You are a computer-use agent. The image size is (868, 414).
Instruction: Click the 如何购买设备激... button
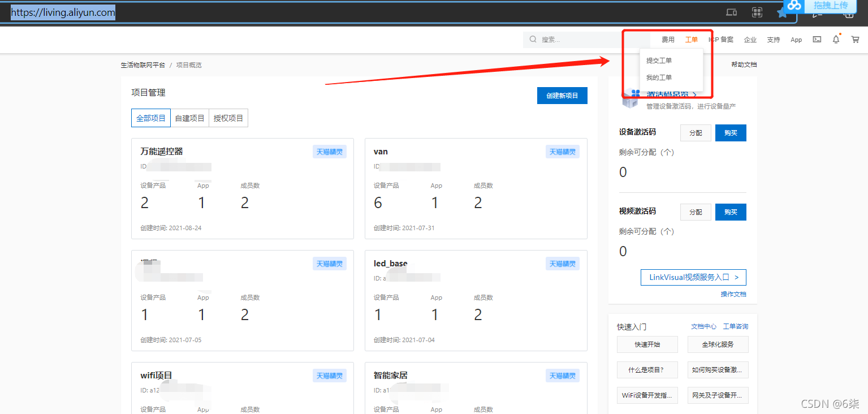coord(718,370)
